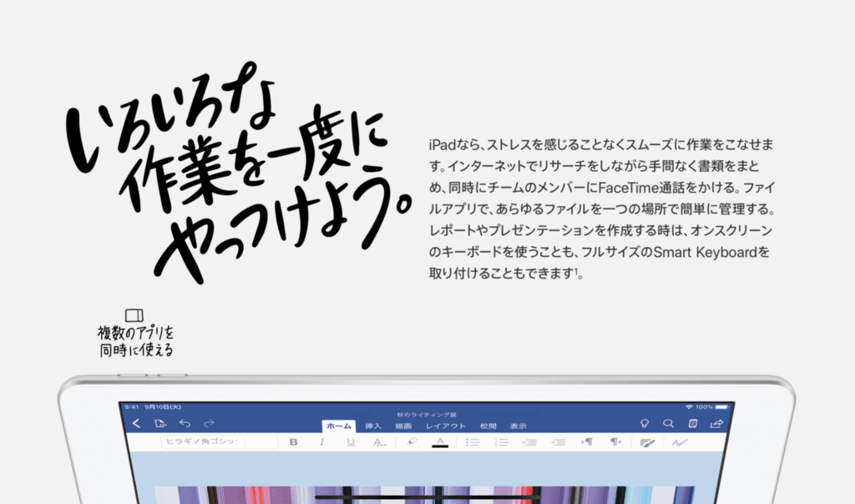Viewport: 855px width, 504px height.
Task: Decrease paragraph indent
Action: pyautogui.click(x=529, y=442)
